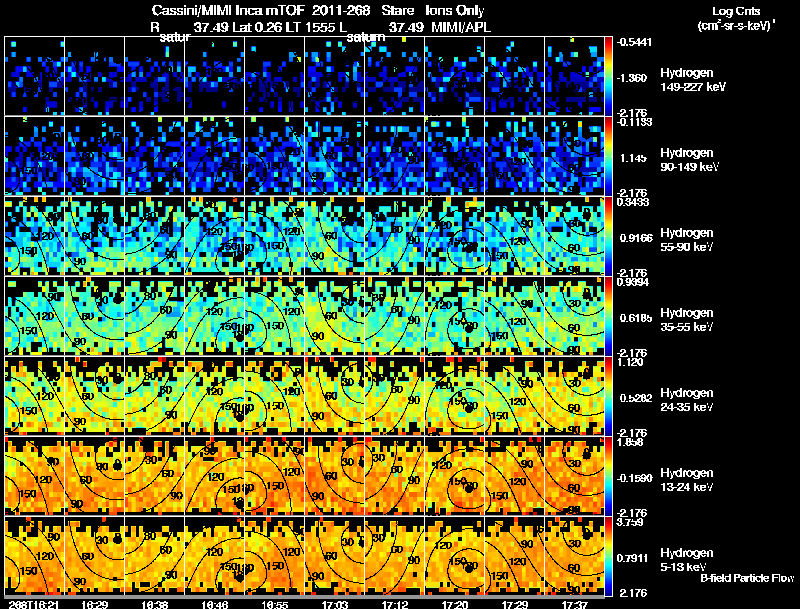Screen dimensions: 800x609
Task: Click the 0.5282 color scale value
Action: (636, 398)
